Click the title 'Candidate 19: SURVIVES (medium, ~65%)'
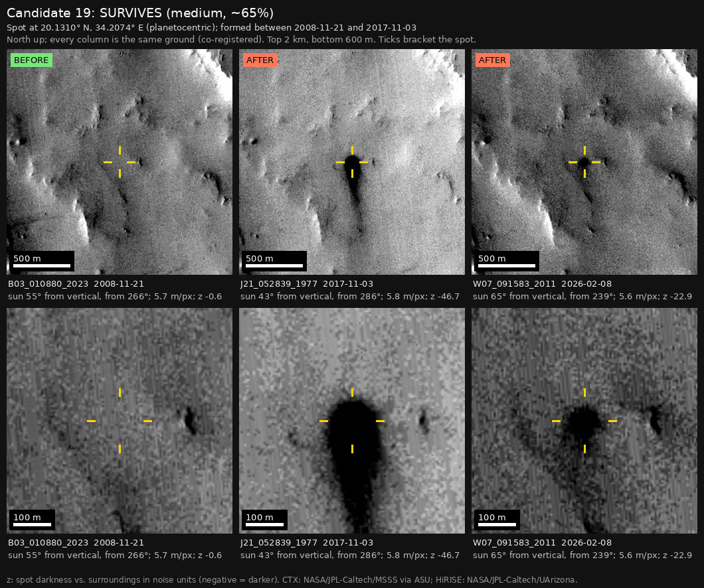The width and height of the screenshot is (704, 588). 140,13
